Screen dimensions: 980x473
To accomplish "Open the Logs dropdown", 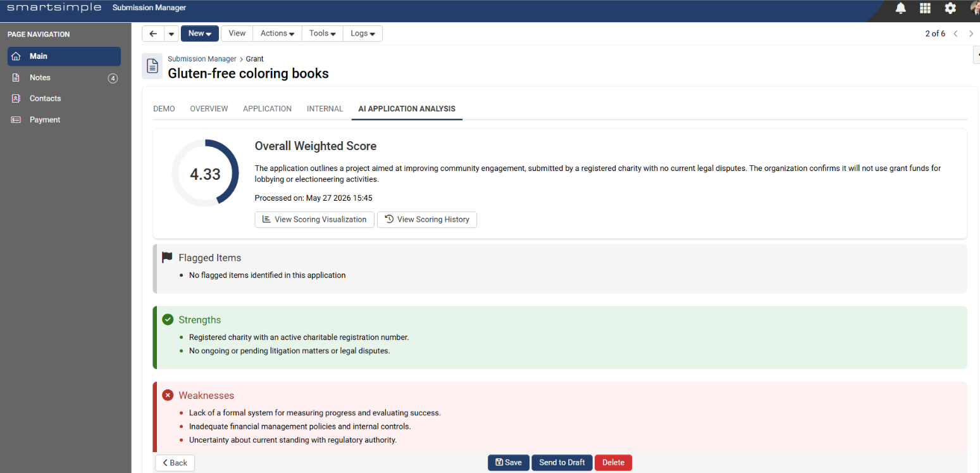I will click(x=363, y=34).
